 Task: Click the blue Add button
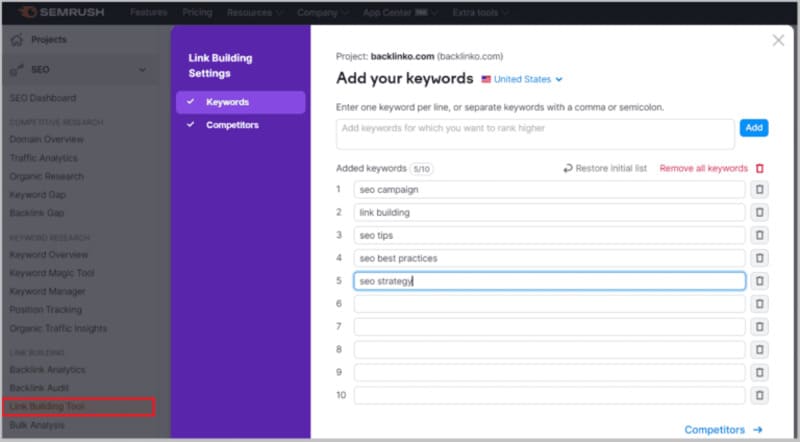point(753,128)
